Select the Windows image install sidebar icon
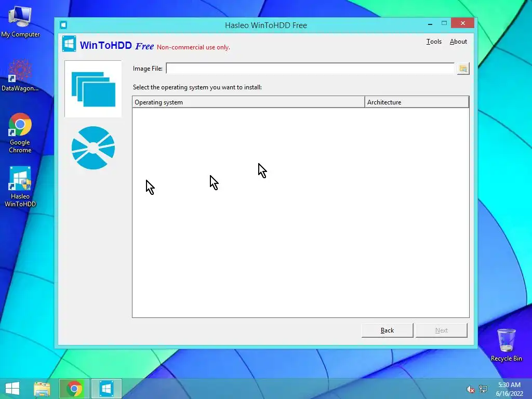 click(93, 89)
